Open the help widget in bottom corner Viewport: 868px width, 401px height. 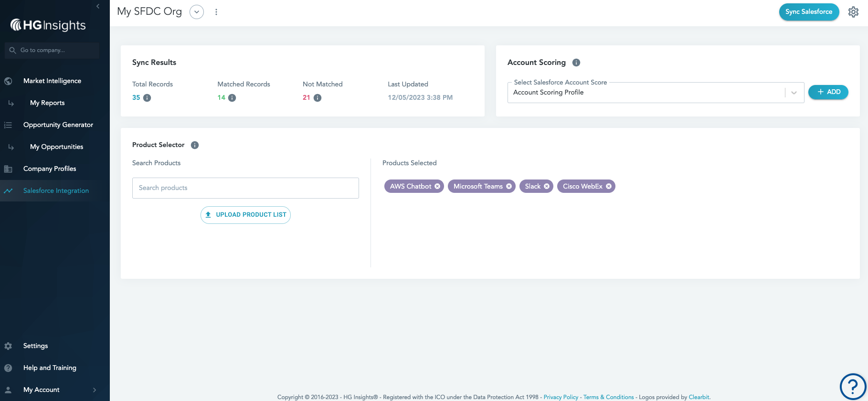pyautogui.click(x=853, y=386)
